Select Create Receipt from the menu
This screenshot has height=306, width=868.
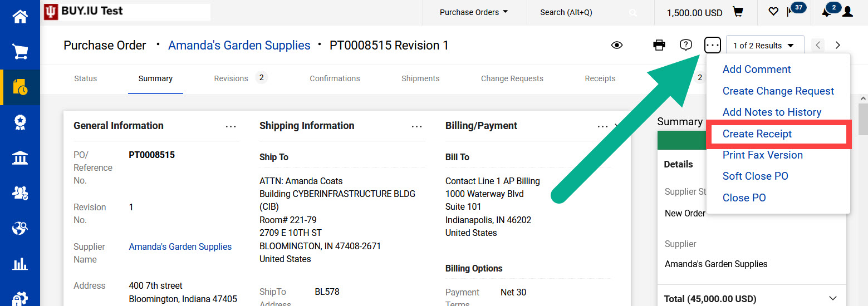757,134
